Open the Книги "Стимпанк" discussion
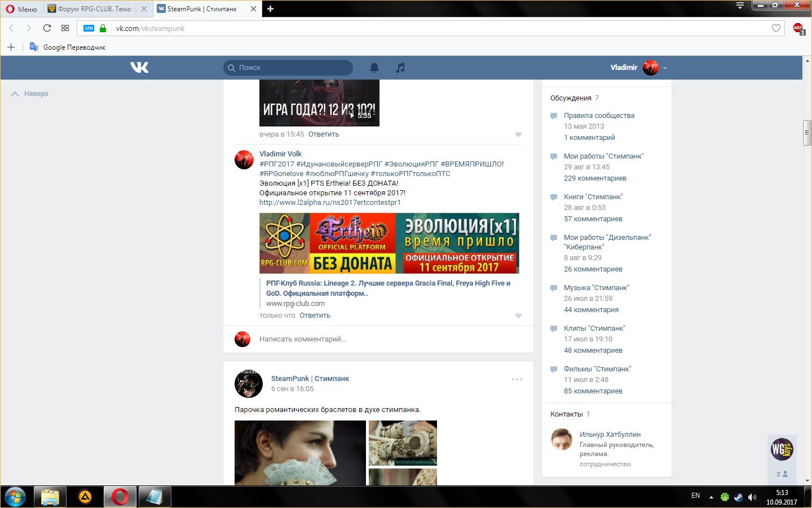 tap(593, 196)
